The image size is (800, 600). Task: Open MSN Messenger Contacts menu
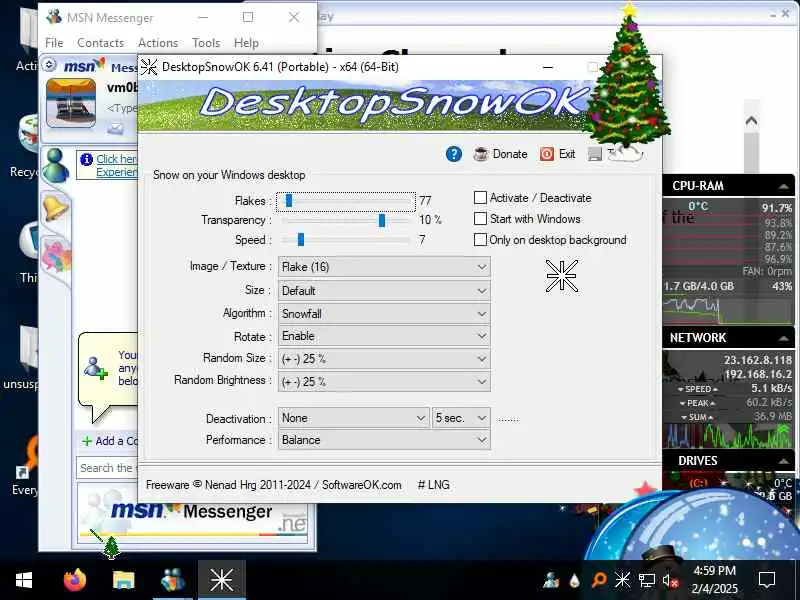101,43
